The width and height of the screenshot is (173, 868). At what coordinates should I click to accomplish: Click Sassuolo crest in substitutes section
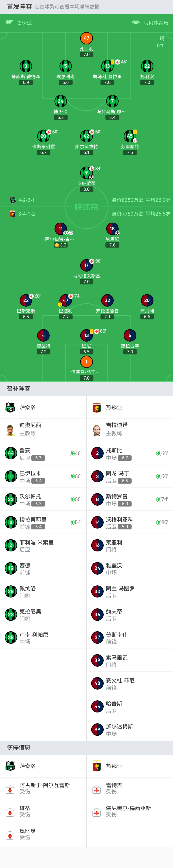11,407
